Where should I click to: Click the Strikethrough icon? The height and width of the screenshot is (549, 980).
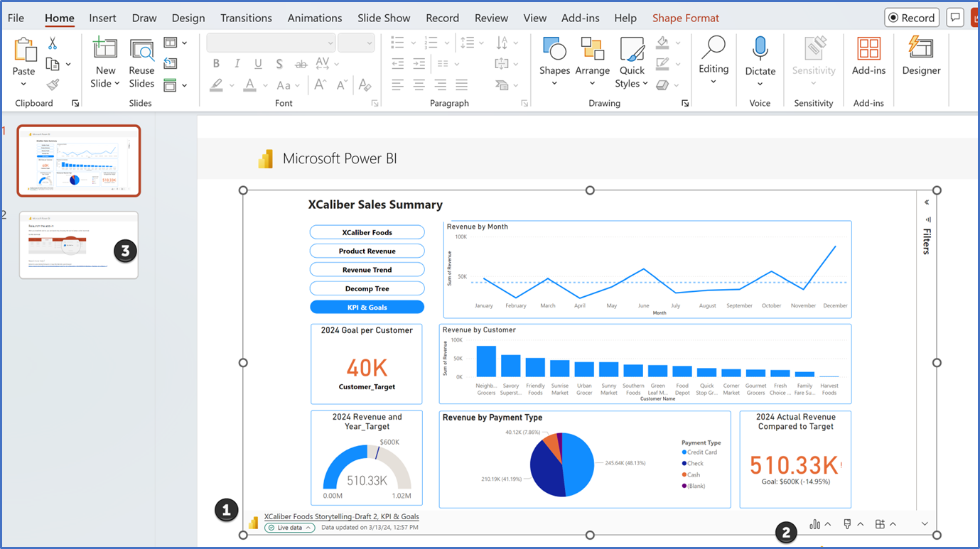click(x=301, y=64)
